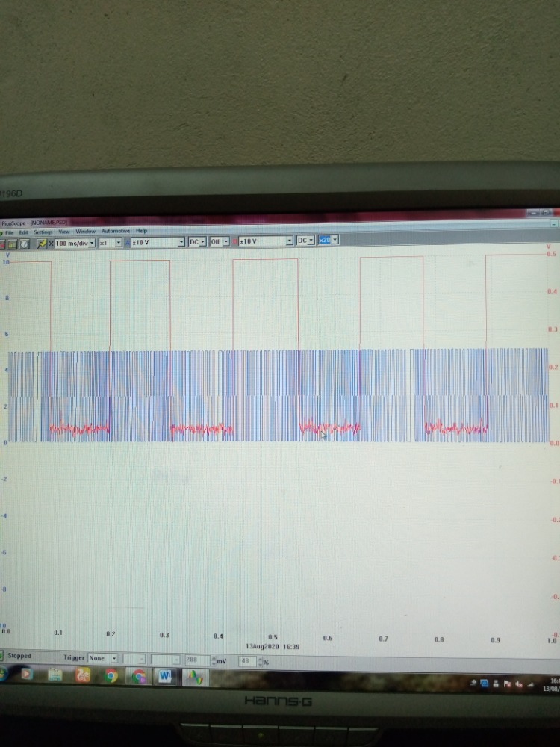This screenshot has height=747, width=560.
Task: Click the clock-face toolbar icon
Action: point(25,244)
